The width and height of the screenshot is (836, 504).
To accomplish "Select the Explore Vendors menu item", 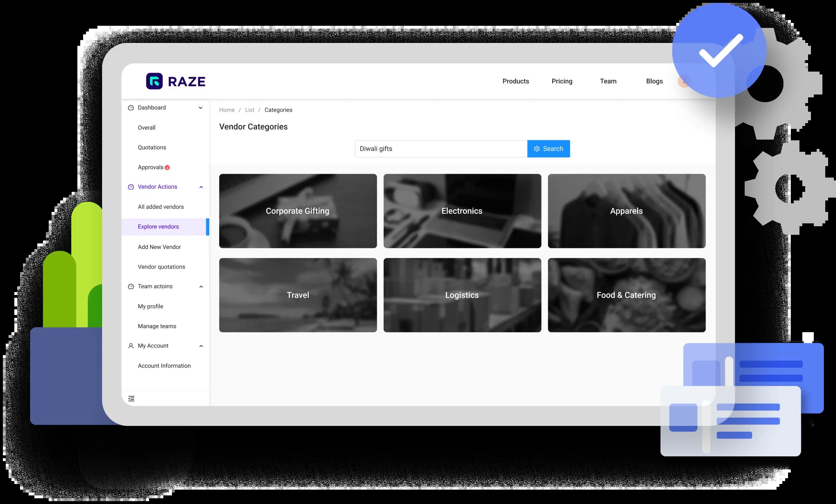I will click(x=158, y=227).
